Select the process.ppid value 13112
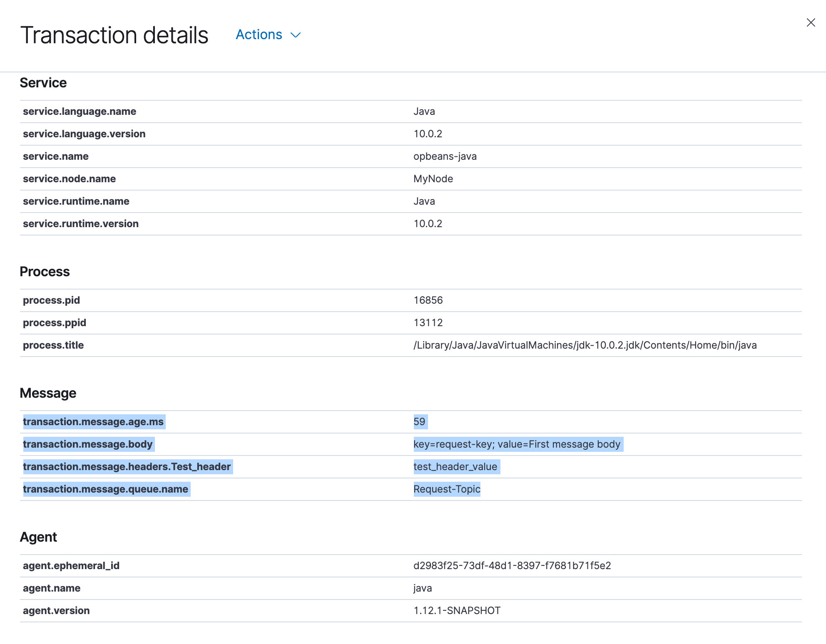The height and width of the screenshot is (644, 826). pos(428,323)
